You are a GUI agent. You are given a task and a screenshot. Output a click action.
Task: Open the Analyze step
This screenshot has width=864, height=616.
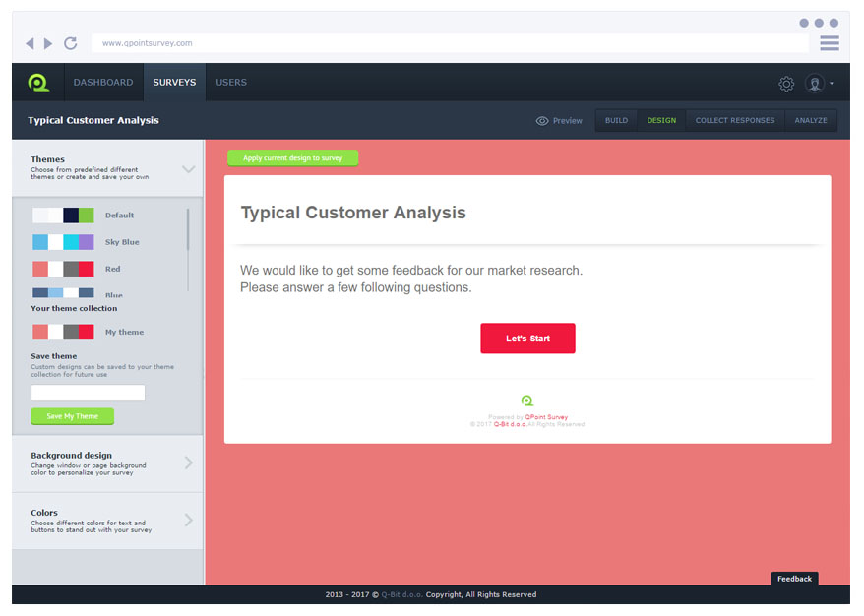point(811,120)
